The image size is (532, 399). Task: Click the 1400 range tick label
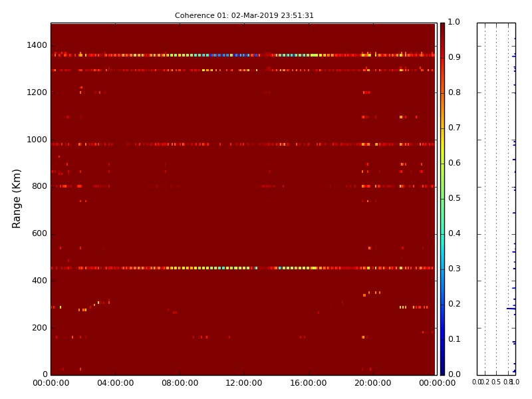(37, 45)
